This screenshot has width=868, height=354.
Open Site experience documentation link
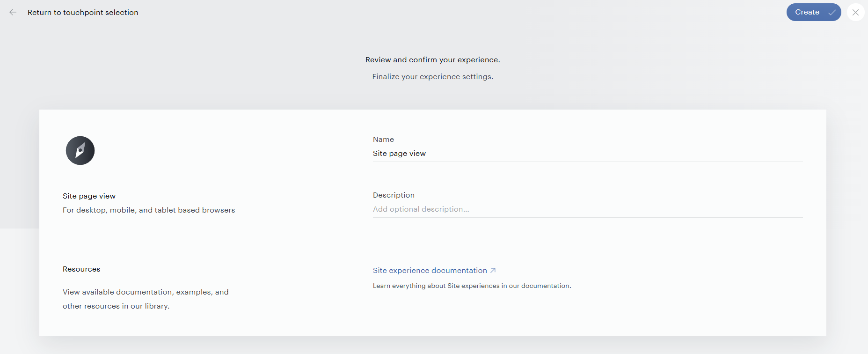tap(430, 271)
